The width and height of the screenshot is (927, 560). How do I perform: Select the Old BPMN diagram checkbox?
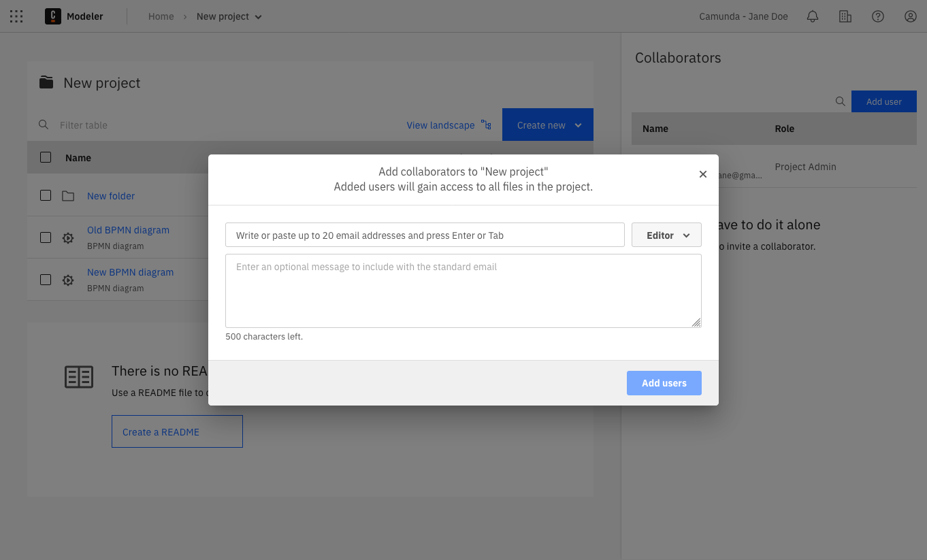[x=46, y=237]
